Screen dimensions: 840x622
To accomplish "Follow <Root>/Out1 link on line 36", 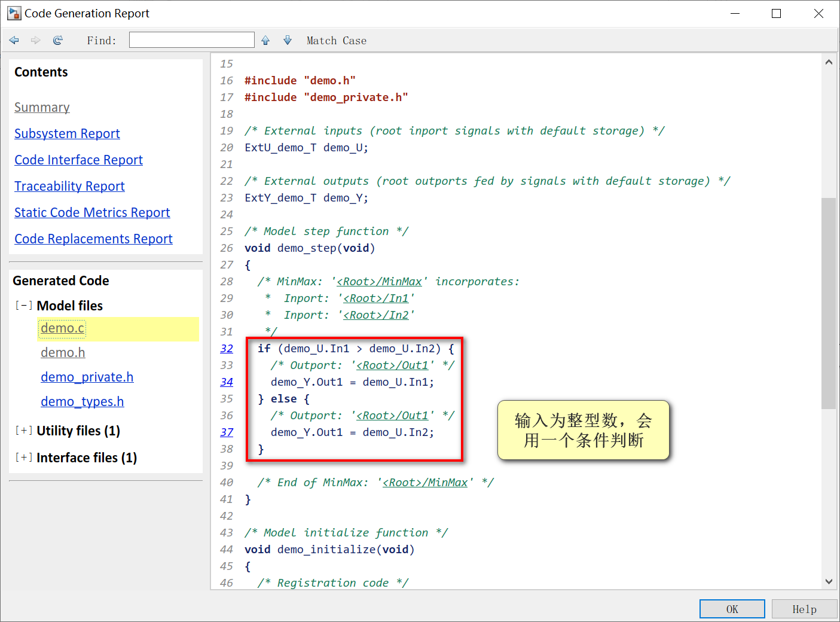I will click(392, 415).
